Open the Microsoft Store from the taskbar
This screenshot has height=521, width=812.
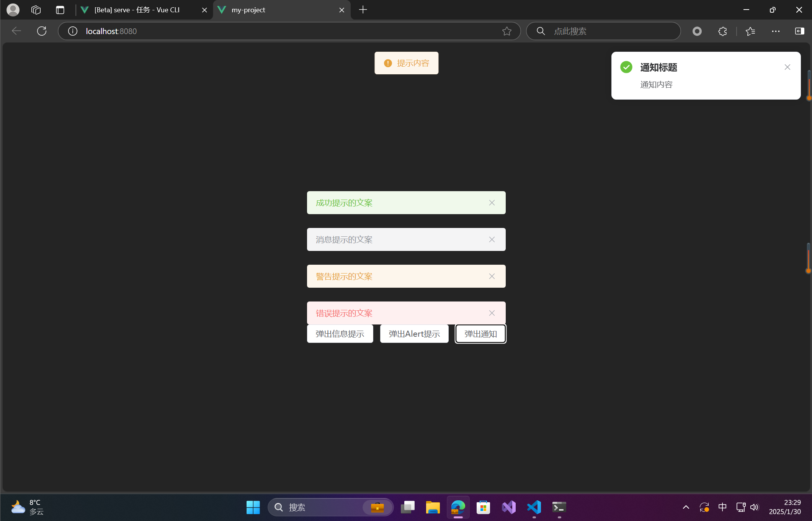pyautogui.click(x=483, y=507)
